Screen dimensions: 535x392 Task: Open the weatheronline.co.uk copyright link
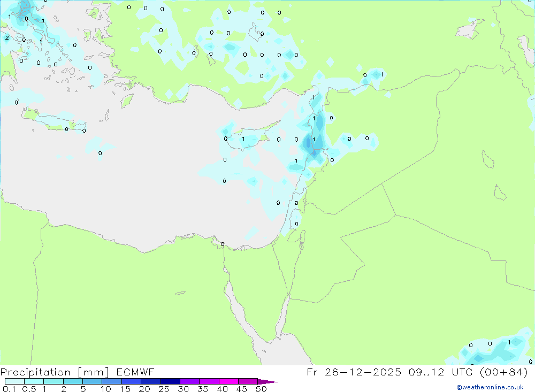pos(490,387)
